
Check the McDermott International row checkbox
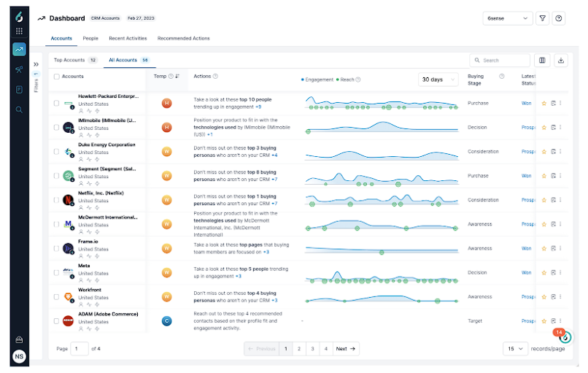coord(56,224)
